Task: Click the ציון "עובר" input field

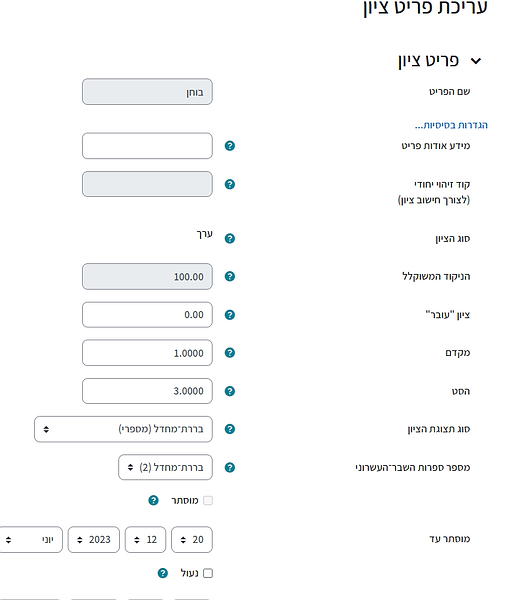Action: point(147,315)
